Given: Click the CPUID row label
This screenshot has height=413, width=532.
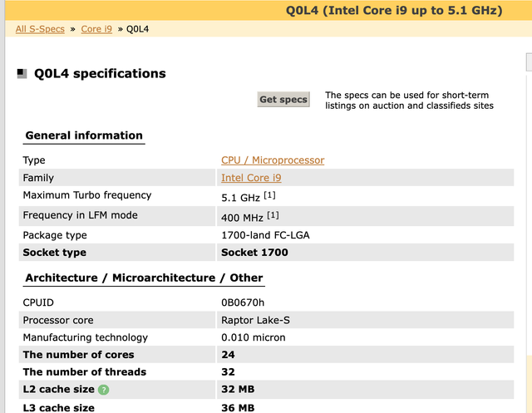Looking at the screenshot, I should coord(38,302).
